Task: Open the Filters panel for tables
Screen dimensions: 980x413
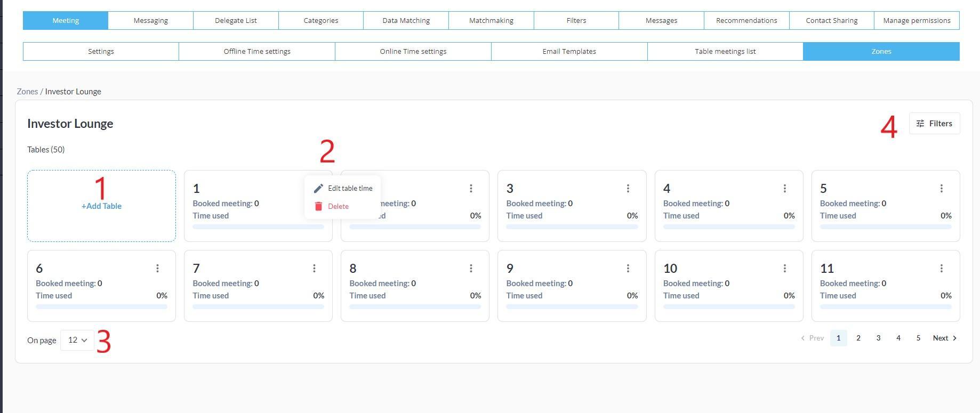Action: (934, 124)
